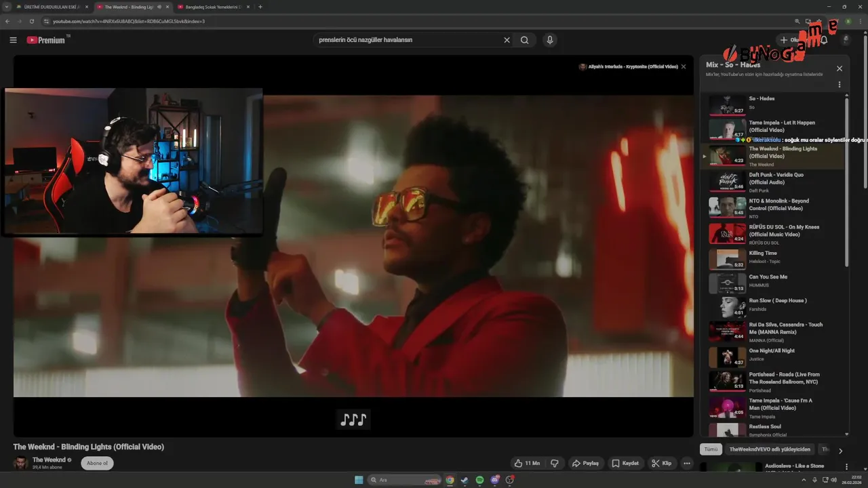Open The Weeknd channel avatar
This screenshot has width=868, height=488.
[21, 463]
